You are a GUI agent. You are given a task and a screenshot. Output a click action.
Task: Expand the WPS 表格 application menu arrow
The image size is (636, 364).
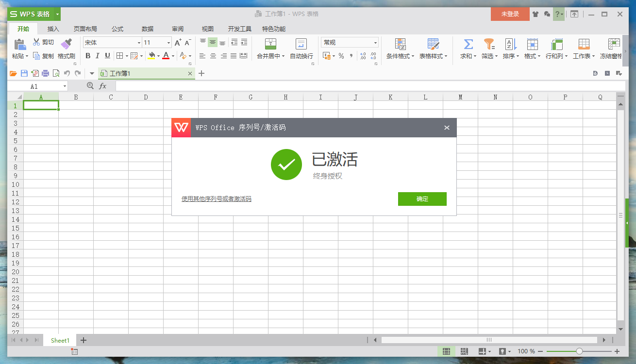click(x=57, y=14)
